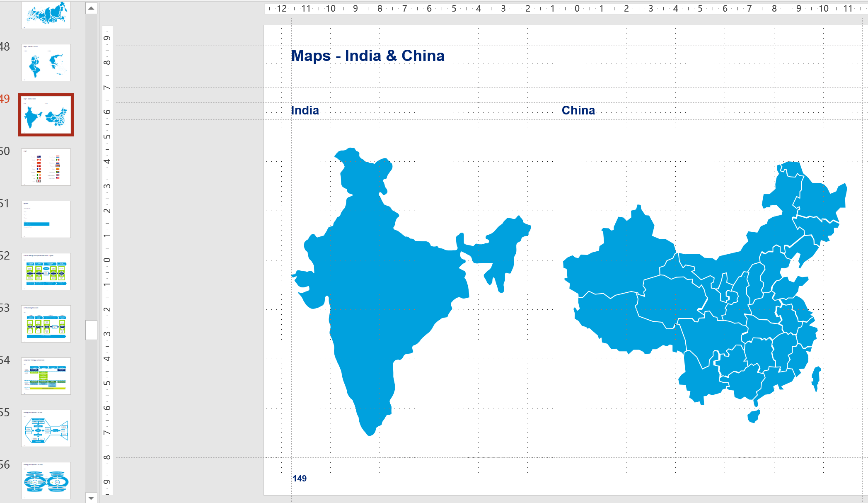868x503 pixels.
Task: Click the scroll down arrow in slide panel
Action: click(91, 497)
